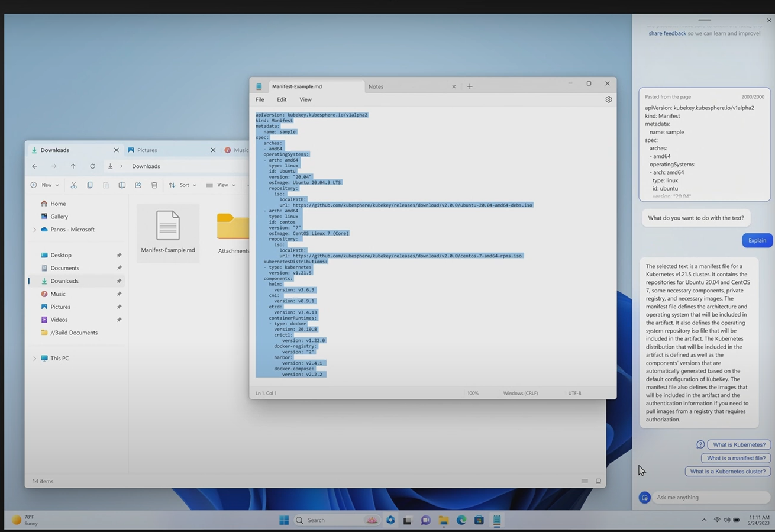Switch to the Notes tab in Notepad
The image size is (775, 532).
click(376, 86)
